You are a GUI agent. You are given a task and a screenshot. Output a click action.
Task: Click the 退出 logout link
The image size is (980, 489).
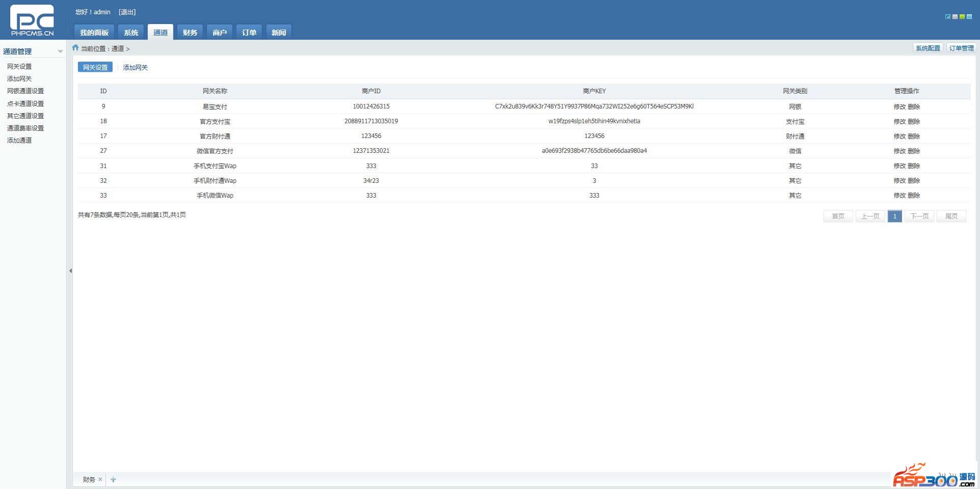point(127,12)
